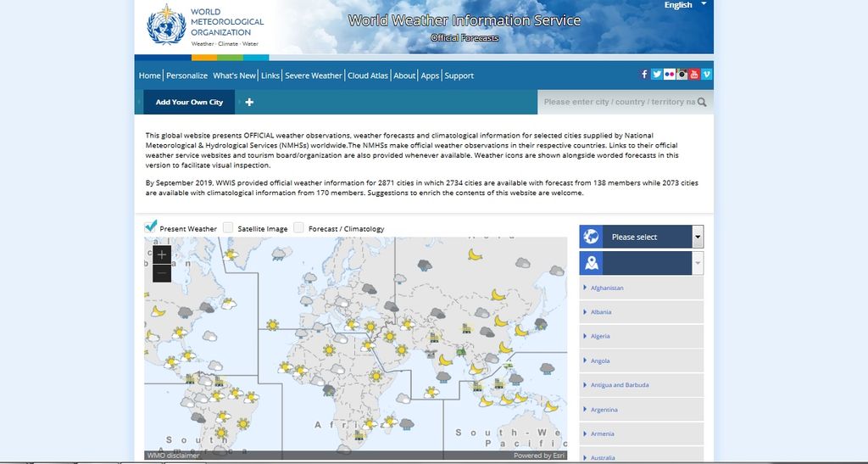This screenshot has height=464, width=868.
Task: Open the Links menu item
Action: pyautogui.click(x=270, y=75)
